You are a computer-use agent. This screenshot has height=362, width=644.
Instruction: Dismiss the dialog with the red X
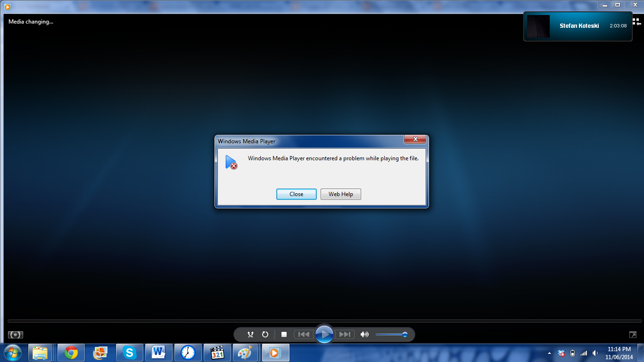(415, 139)
